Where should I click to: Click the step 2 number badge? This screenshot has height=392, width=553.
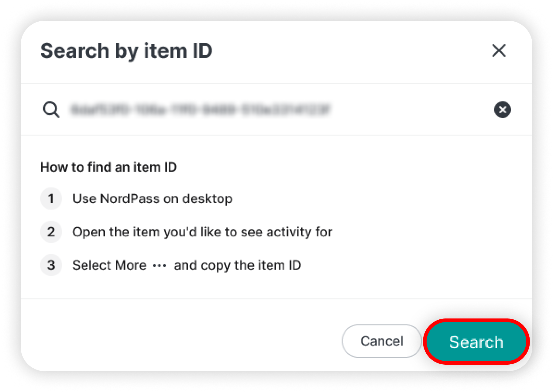[x=51, y=232]
